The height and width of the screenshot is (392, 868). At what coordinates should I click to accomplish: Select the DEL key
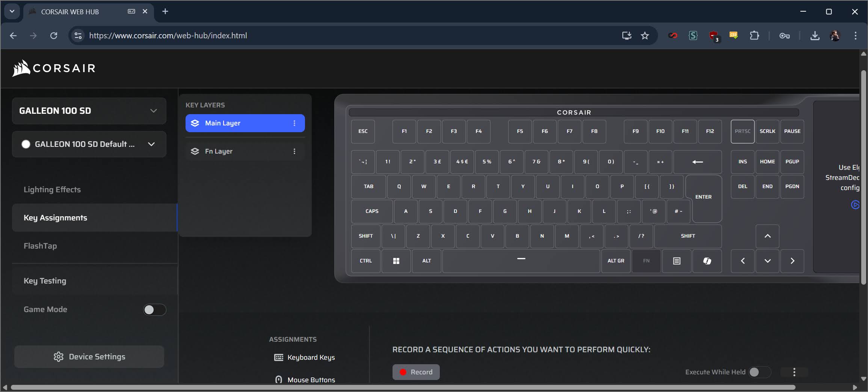point(743,187)
